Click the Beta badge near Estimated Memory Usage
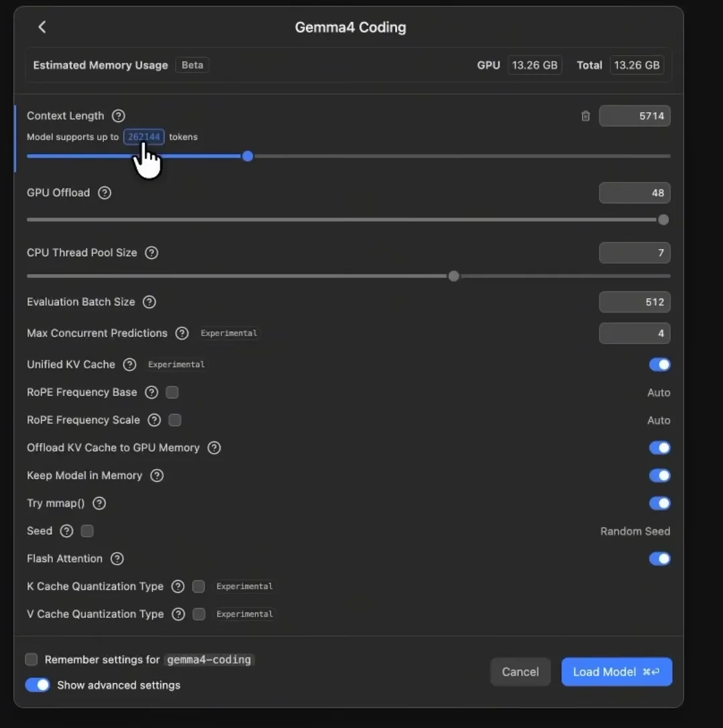The width and height of the screenshot is (723, 728). 192,65
